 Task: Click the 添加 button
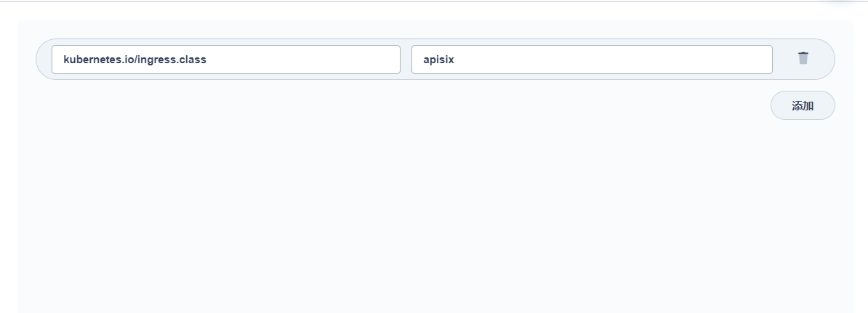(803, 105)
